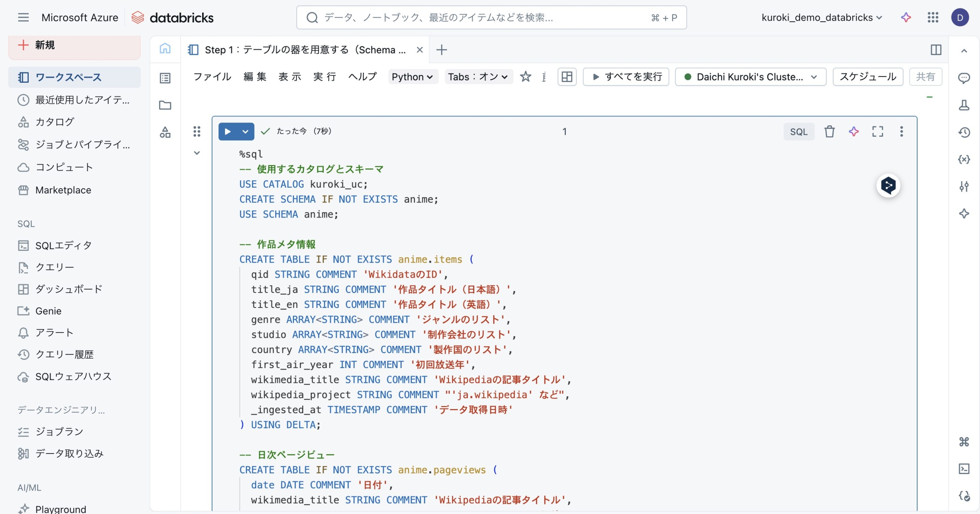The width and height of the screenshot is (980, 514).
Task: Toggle side-by-side panel layout icon
Action: click(x=936, y=50)
